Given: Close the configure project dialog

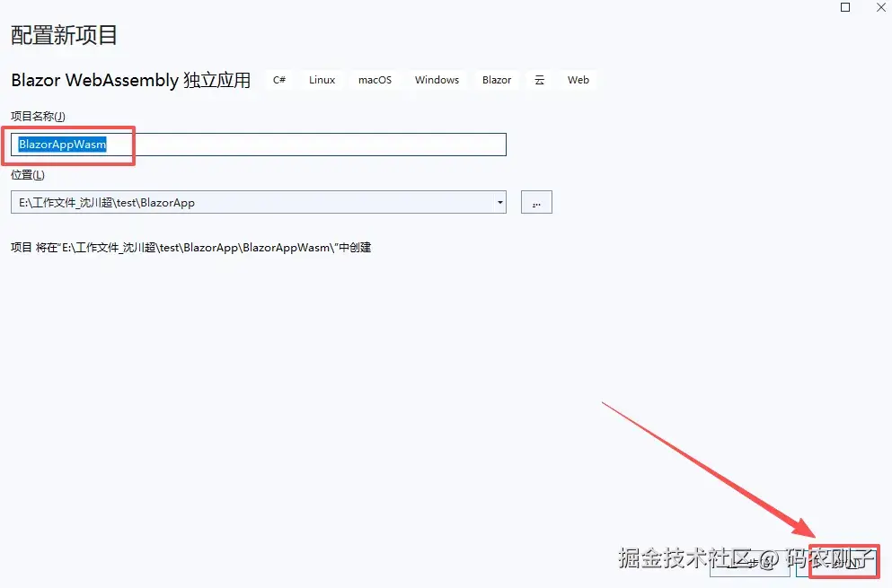Looking at the screenshot, I should coord(880,7).
